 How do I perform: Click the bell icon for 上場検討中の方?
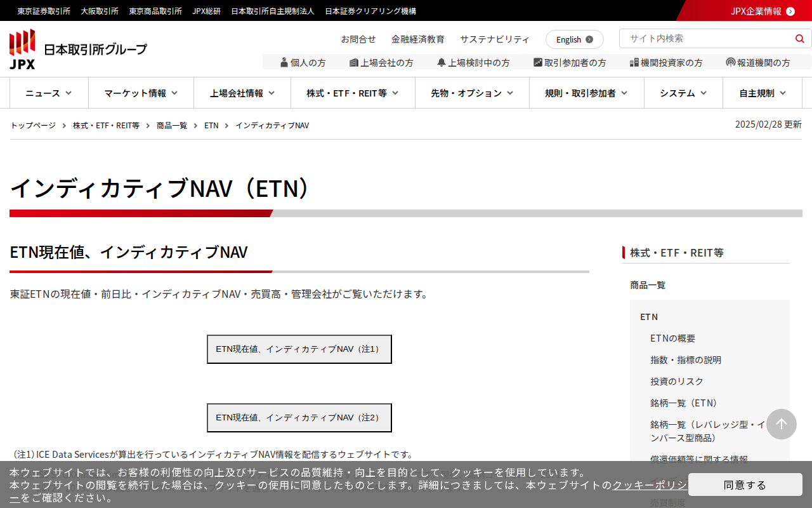[x=442, y=62]
